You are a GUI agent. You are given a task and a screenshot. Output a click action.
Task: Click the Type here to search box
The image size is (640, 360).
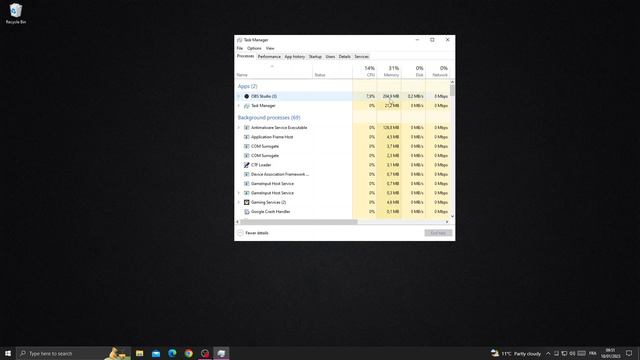coord(73,353)
